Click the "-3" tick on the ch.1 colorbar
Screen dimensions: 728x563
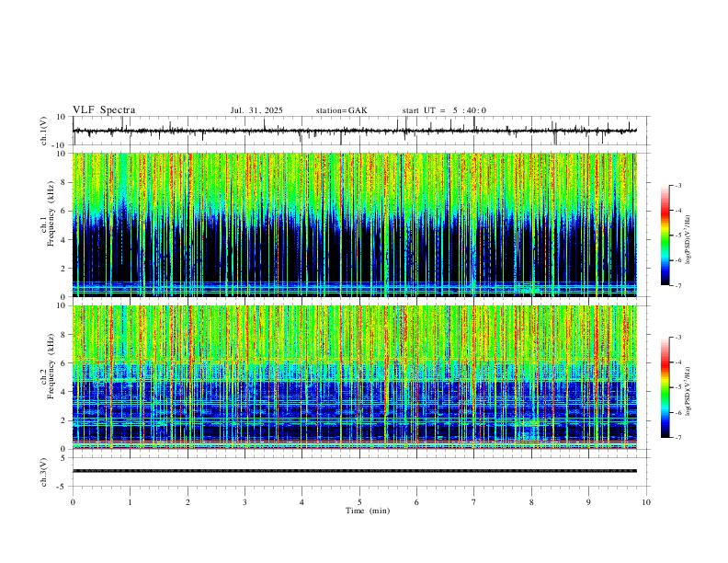[678, 185]
